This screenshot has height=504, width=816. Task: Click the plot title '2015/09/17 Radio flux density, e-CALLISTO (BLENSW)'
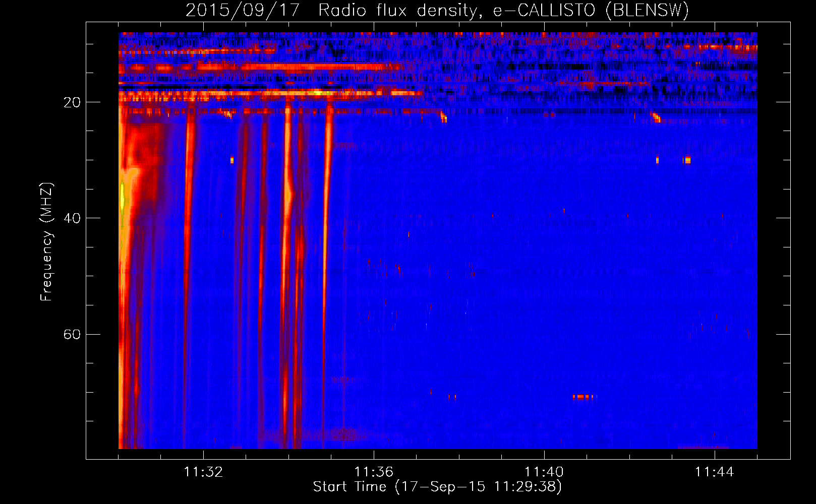437,10
